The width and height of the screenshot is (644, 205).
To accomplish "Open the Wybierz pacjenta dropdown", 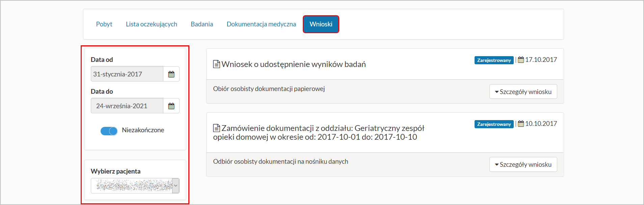I will pyautogui.click(x=135, y=186).
